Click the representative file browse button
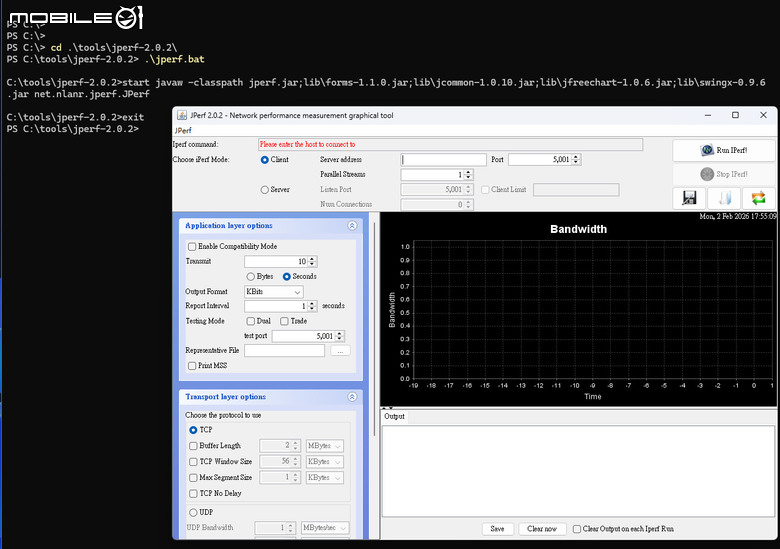This screenshot has height=549, width=780. pos(340,351)
